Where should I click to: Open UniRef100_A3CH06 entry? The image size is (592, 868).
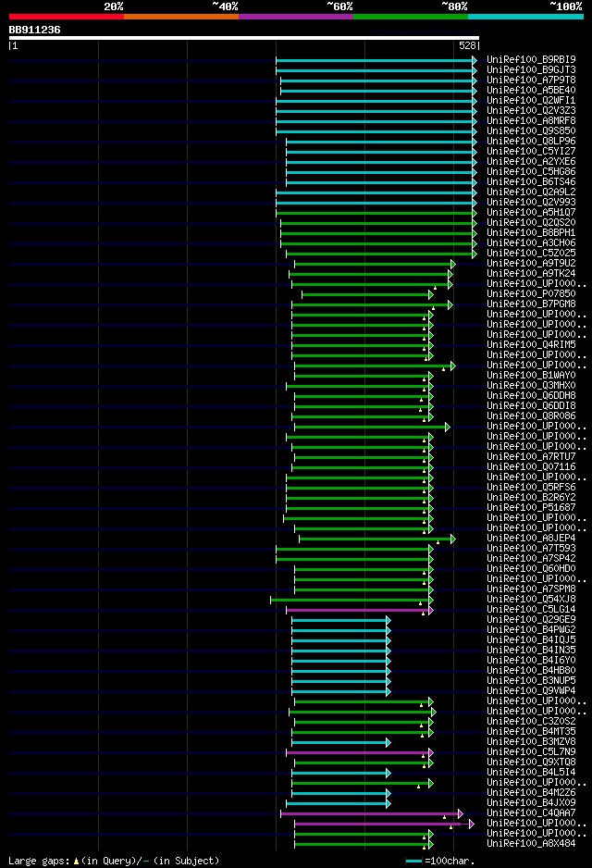[531, 242]
